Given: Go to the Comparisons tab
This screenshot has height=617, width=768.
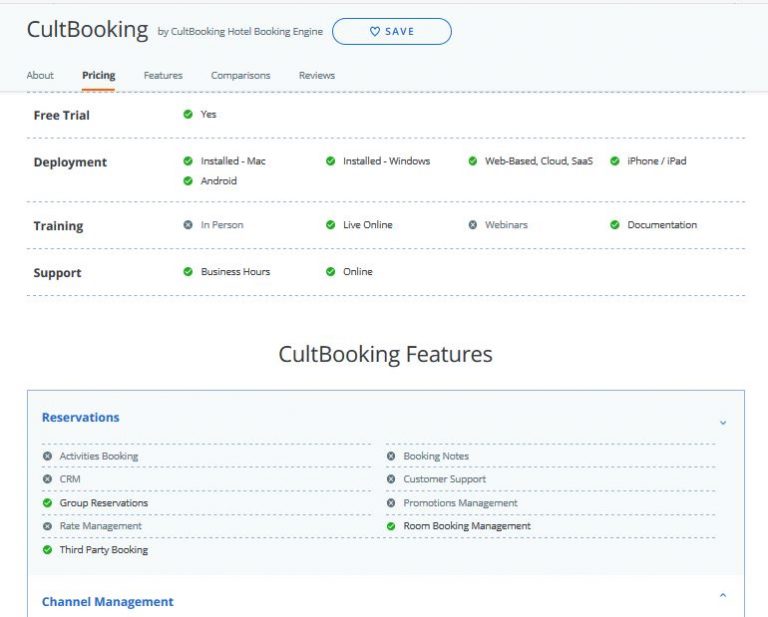Looking at the screenshot, I should point(240,75).
